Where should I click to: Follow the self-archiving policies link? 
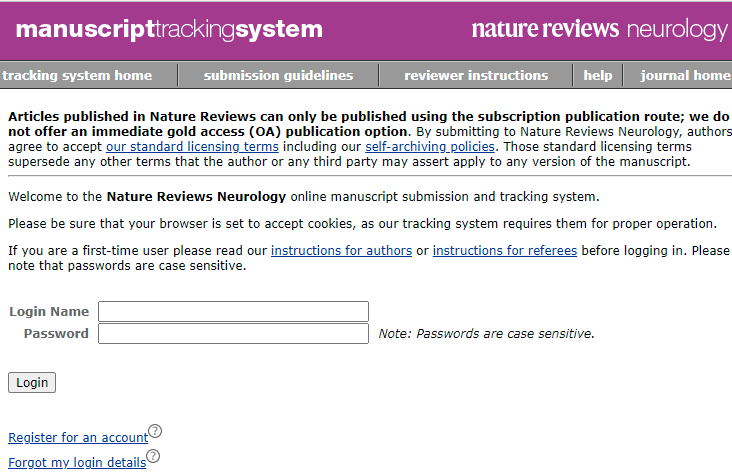coord(430,146)
